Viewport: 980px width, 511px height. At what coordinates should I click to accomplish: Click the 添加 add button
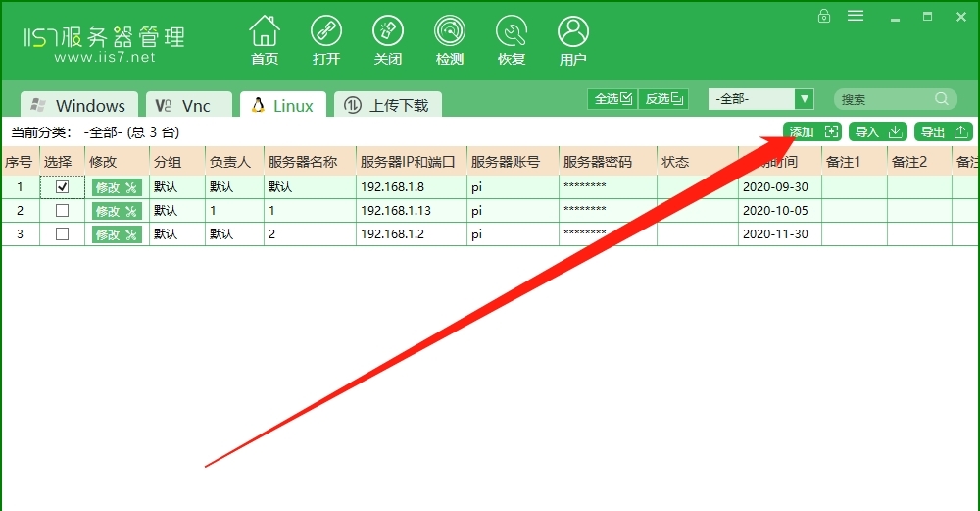pyautogui.click(x=812, y=132)
